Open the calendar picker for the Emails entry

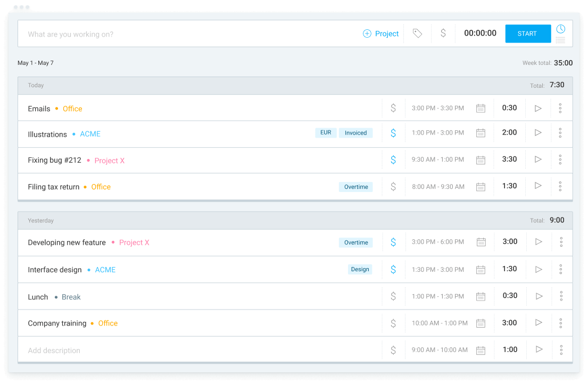481,108
